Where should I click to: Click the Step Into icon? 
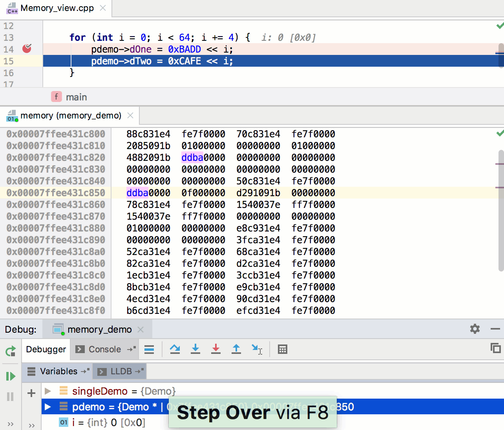pyautogui.click(x=195, y=349)
